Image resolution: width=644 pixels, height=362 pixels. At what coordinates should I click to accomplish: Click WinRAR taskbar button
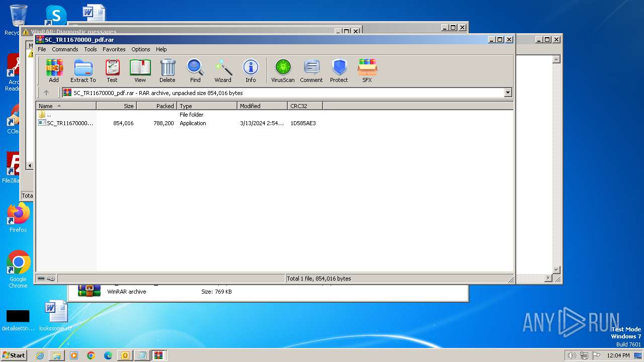(158, 355)
